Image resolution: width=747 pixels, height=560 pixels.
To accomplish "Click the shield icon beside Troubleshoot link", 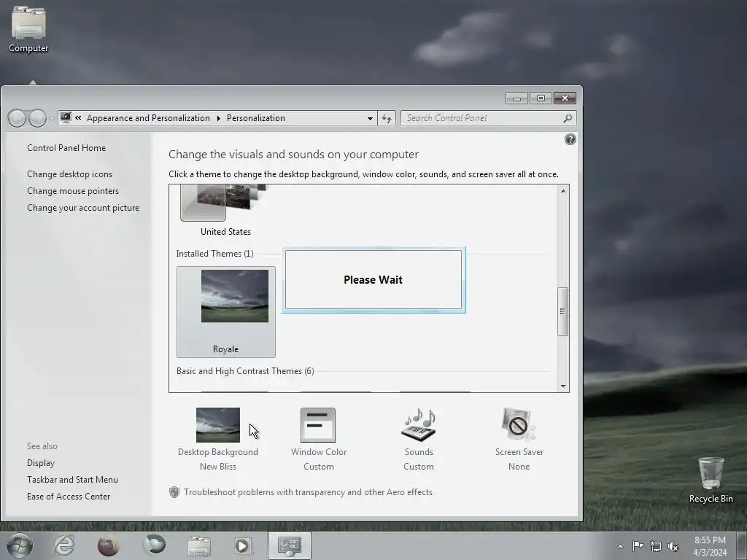I will coord(174,492).
